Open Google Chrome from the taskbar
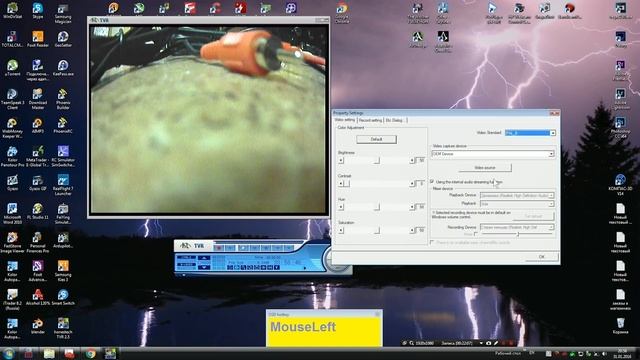 [x=91, y=353]
